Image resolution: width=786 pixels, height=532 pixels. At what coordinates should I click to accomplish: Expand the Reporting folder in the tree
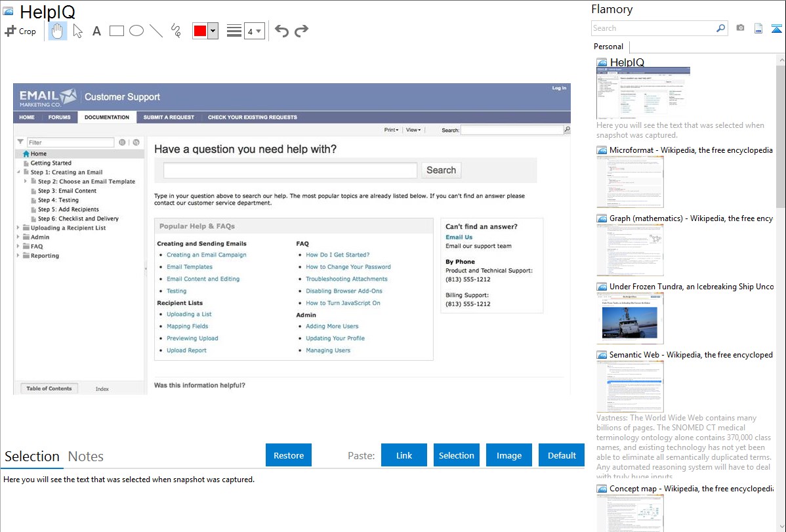pyautogui.click(x=18, y=256)
